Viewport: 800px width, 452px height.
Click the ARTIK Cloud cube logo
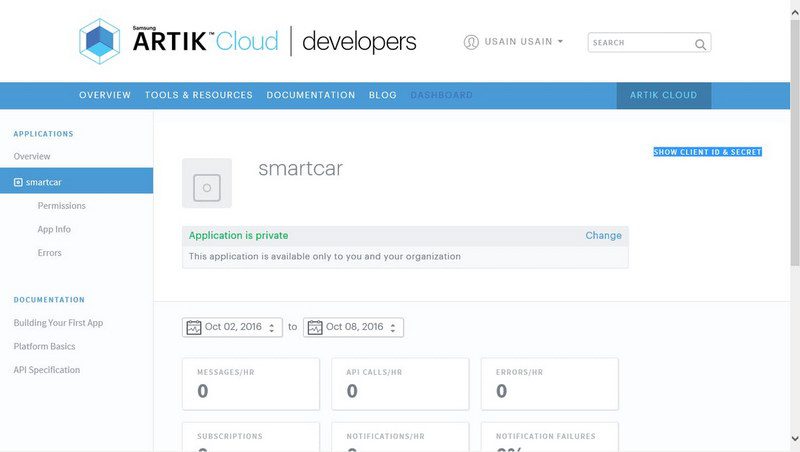point(99,41)
